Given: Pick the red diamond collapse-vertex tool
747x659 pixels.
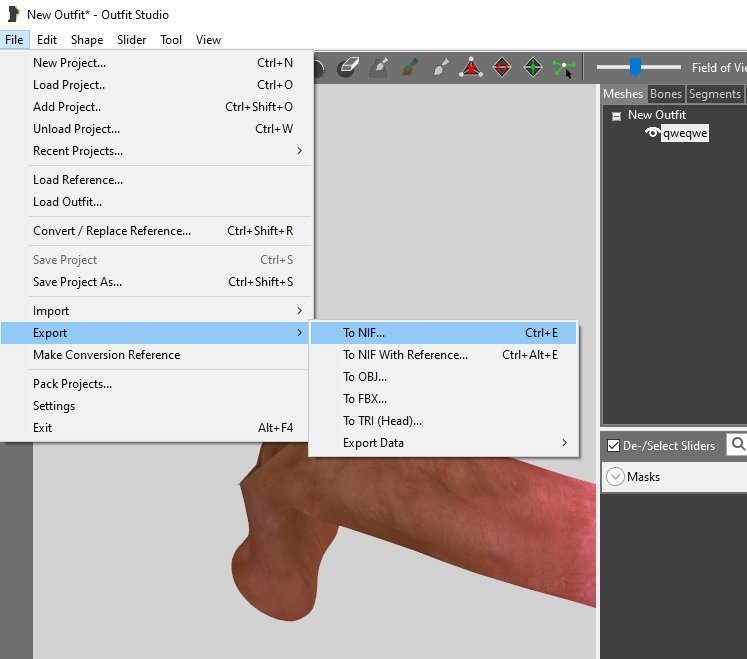Looking at the screenshot, I should pyautogui.click(x=502, y=68).
